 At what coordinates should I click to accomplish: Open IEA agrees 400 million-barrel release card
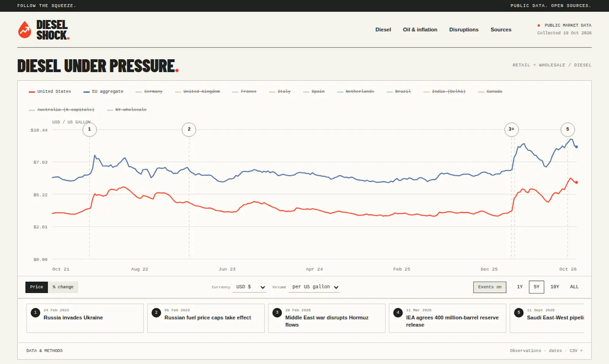point(447,318)
